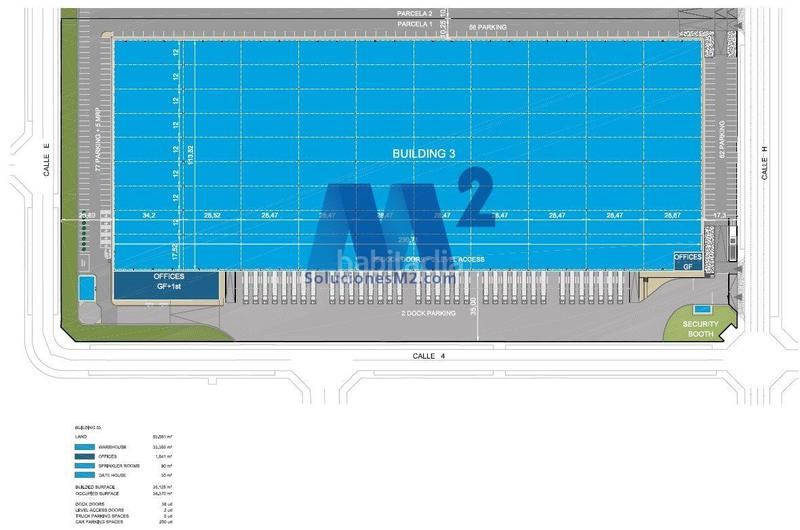Select the OFFICES GF block at right

click(x=687, y=262)
